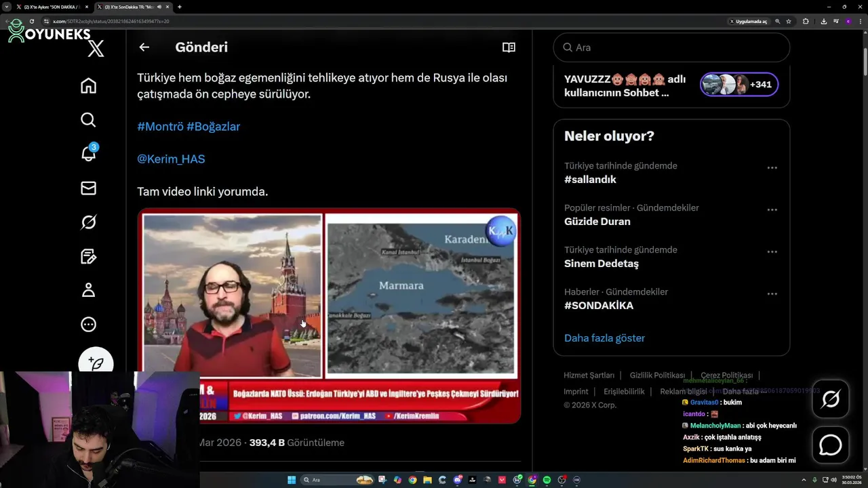Open more options for Güzide Duran trend
The image size is (868, 488).
tap(772, 209)
